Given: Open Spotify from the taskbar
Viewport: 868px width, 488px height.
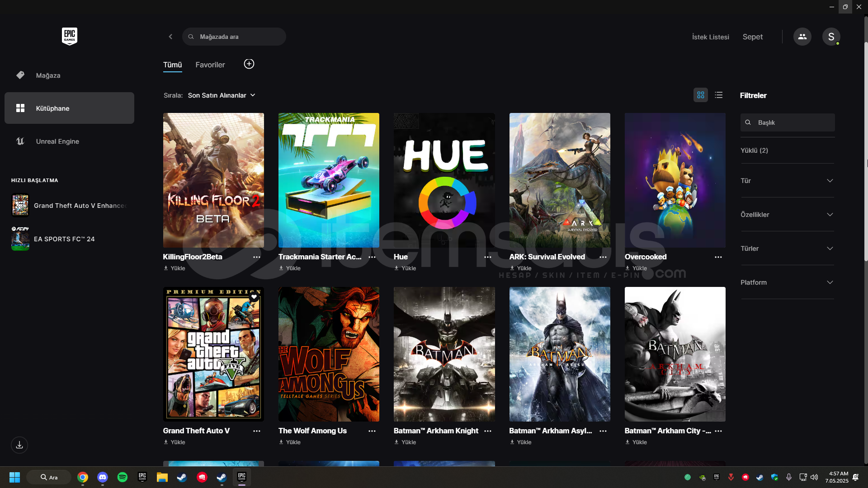Looking at the screenshot, I should click(122, 477).
